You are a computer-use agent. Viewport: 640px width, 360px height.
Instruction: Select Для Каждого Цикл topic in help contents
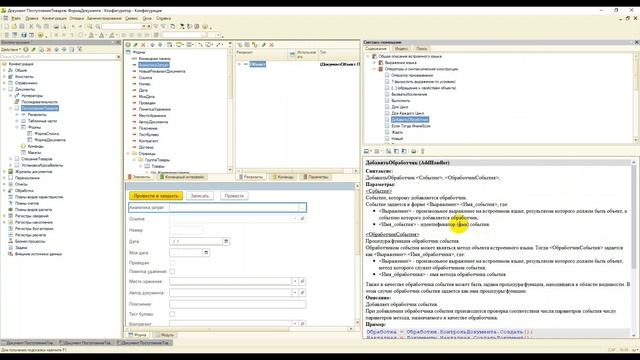[x=407, y=113]
